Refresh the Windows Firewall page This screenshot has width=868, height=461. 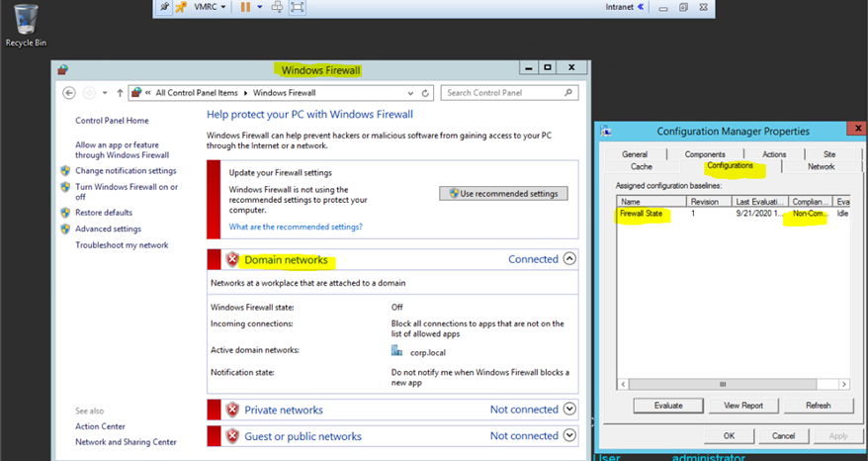click(425, 93)
